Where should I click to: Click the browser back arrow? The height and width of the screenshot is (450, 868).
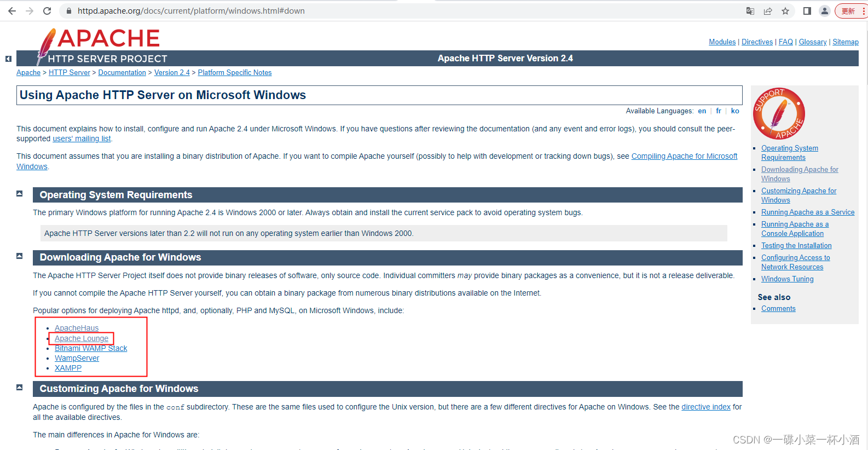point(12,11)
